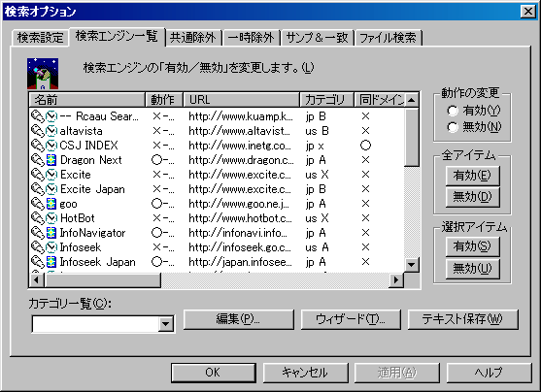Image resolution: width=541 pixels, height=392 pixels.
Task: Click the star icon beside goo
Action: 51,204
